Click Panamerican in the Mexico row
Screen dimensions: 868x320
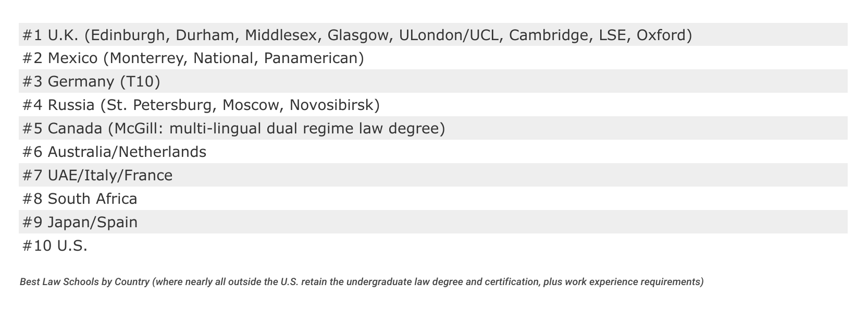click(x=311, y=58)
